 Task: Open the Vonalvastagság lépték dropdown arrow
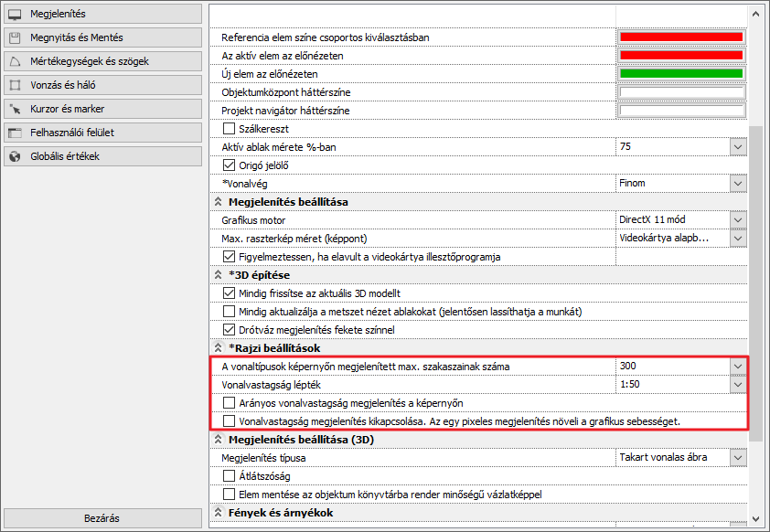click(738, 384)
